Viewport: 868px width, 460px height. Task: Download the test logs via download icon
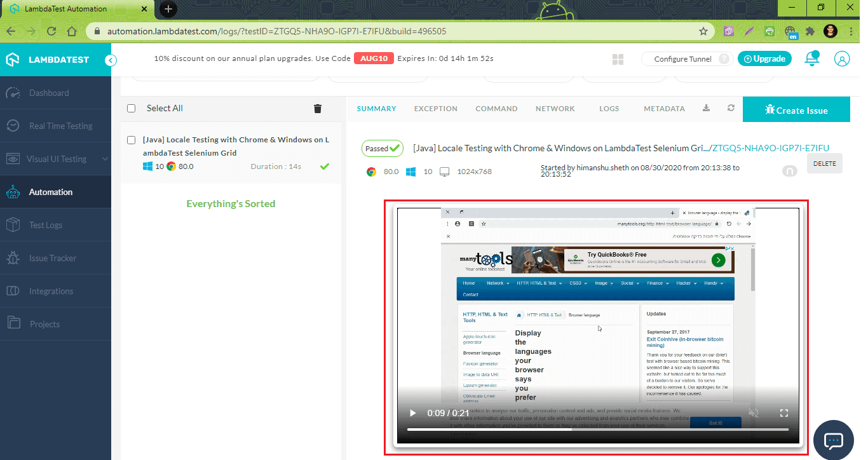706,108
